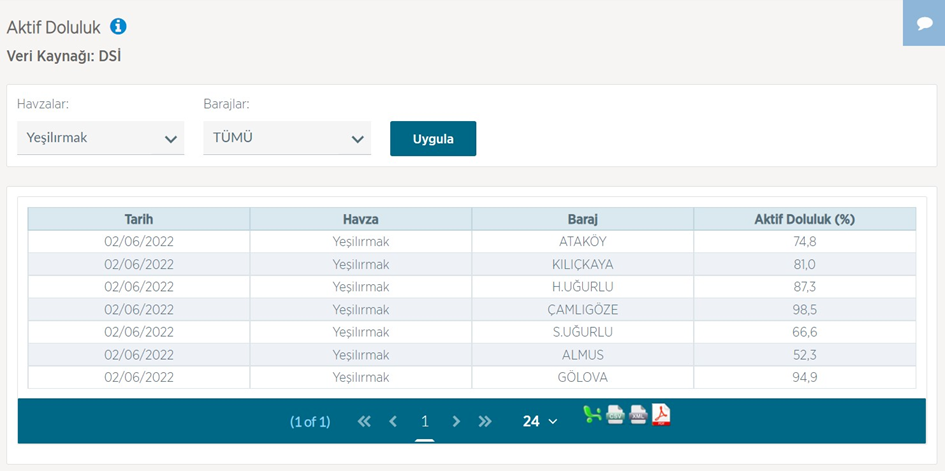Go to first page of results

[364, 422]
